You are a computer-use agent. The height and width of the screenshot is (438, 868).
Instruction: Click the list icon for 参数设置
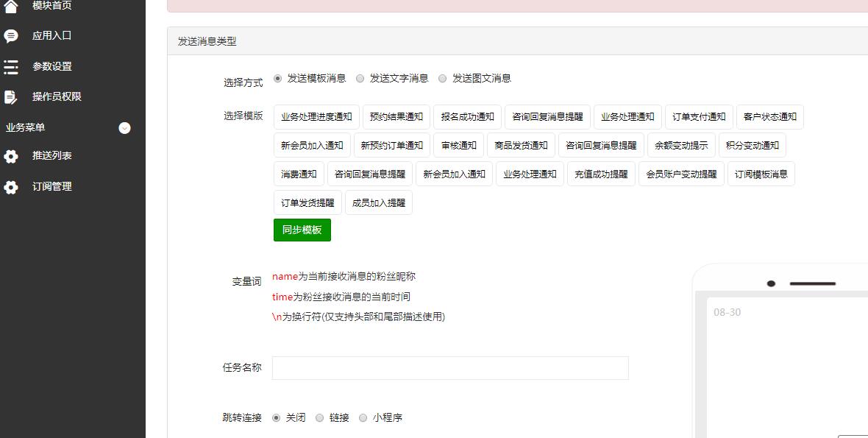(x=11, y=66)
